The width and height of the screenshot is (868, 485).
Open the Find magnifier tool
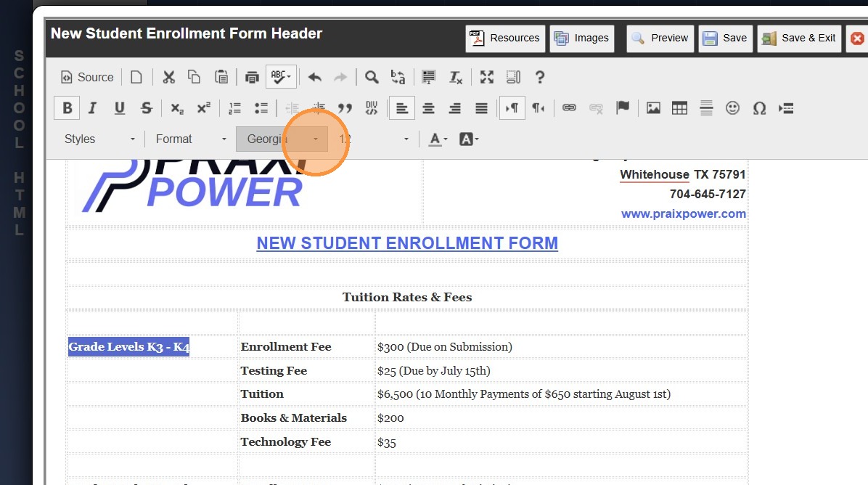(372, 77)
